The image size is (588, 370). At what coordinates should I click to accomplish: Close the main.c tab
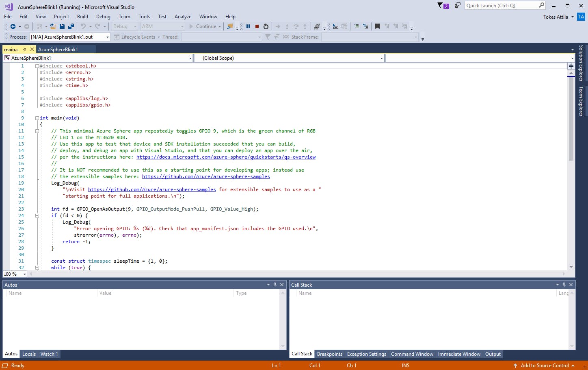click(32, 49)
